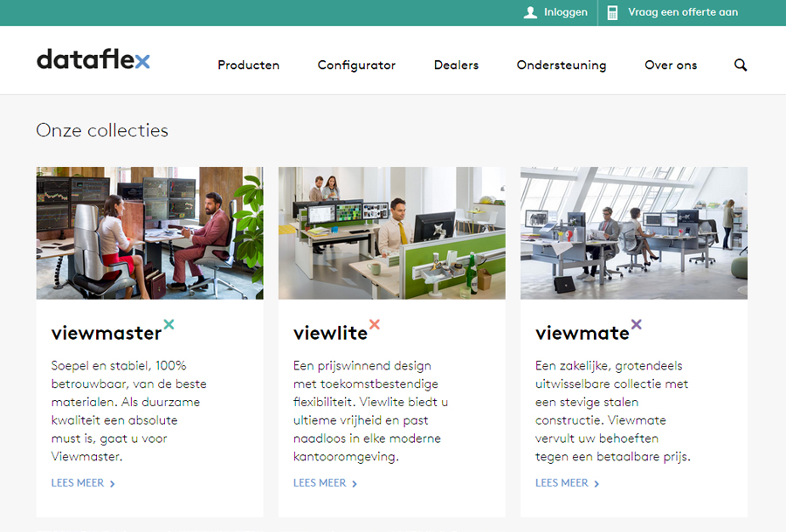
Task: Click Vraag een offerte aan
Action: point(683,12)
